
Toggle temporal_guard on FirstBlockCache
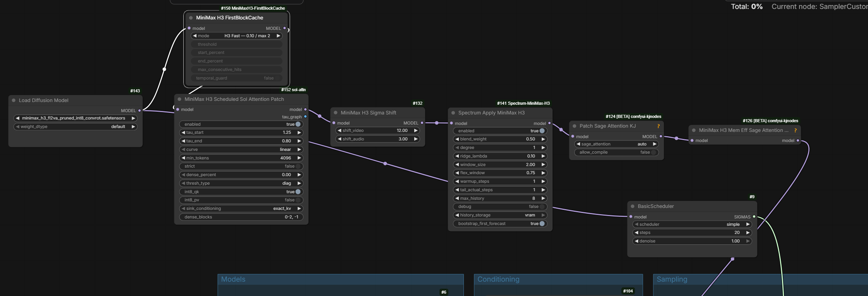(x=237, y=78)
